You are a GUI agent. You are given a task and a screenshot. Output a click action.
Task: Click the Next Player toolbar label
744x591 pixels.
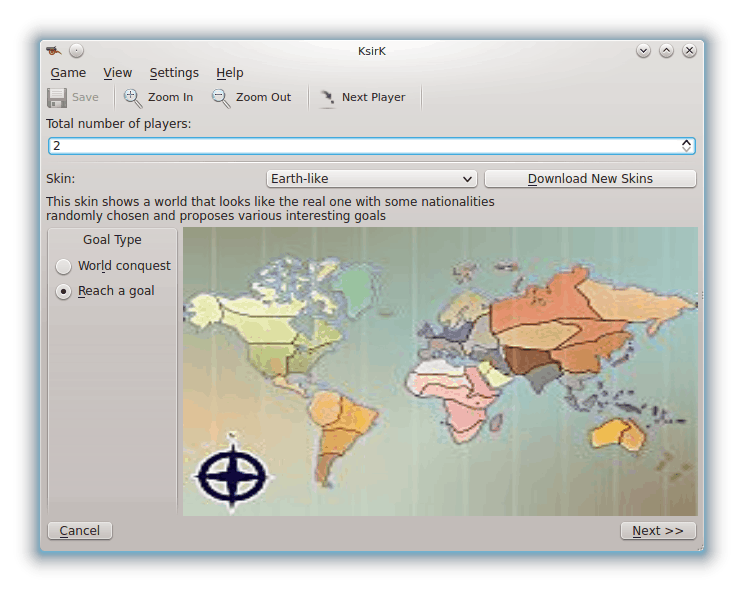click(373, 97)
